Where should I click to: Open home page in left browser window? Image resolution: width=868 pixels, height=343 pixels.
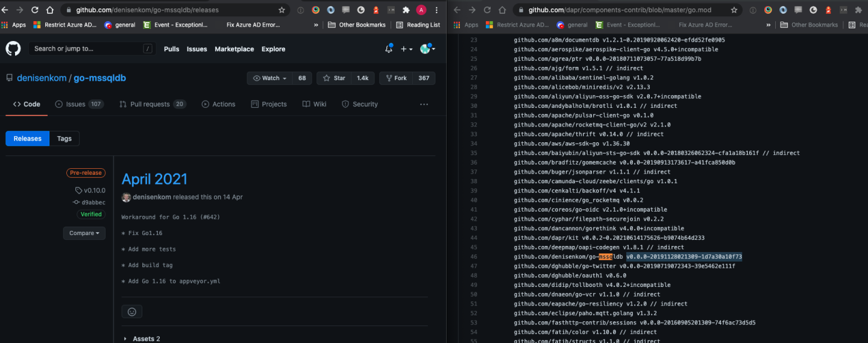[49, 10]
